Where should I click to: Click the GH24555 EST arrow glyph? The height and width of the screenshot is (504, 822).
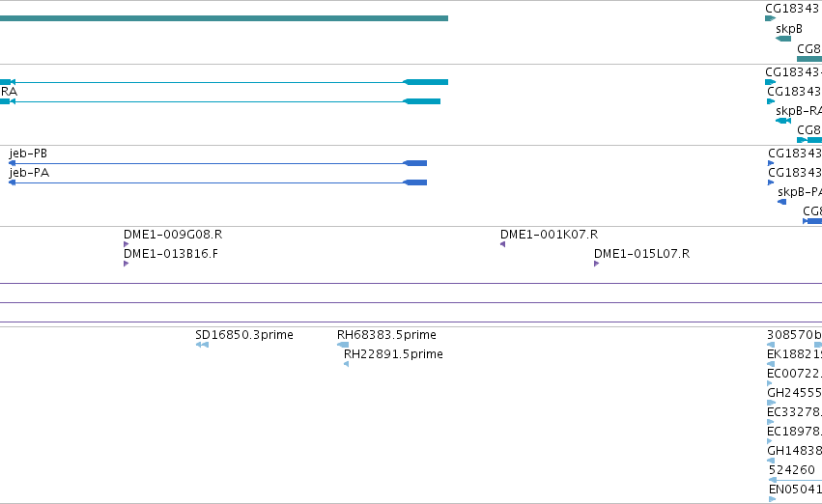(x=771, y=403)
